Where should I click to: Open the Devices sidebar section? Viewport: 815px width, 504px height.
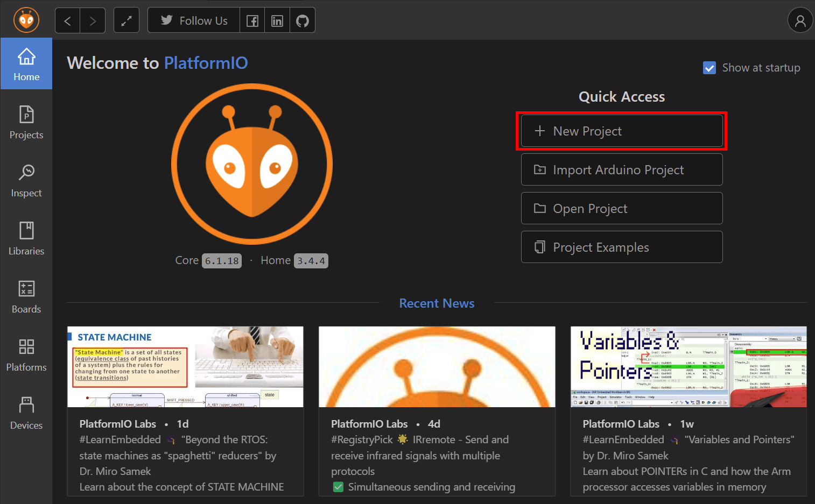(26, 413)
